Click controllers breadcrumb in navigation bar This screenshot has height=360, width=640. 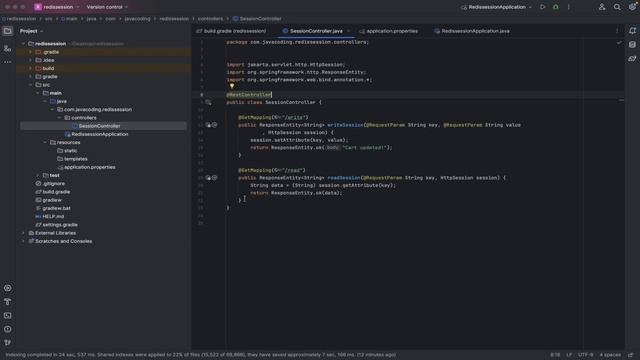tap(210, 19)
